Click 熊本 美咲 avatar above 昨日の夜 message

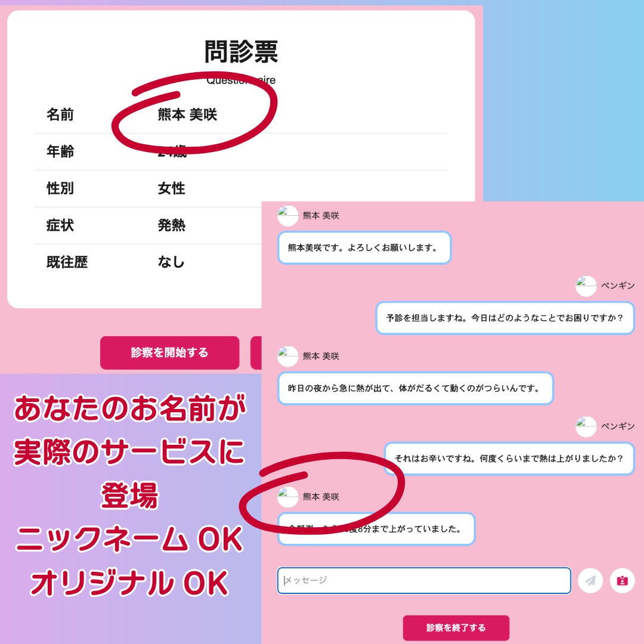(x=287, y=356)
